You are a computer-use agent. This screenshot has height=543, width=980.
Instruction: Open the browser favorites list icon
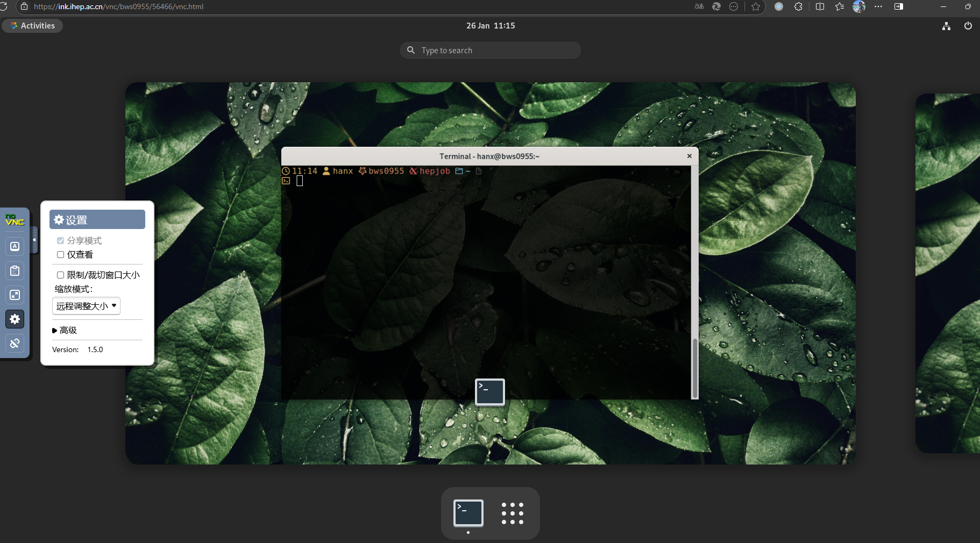click(x=840, y=6)
